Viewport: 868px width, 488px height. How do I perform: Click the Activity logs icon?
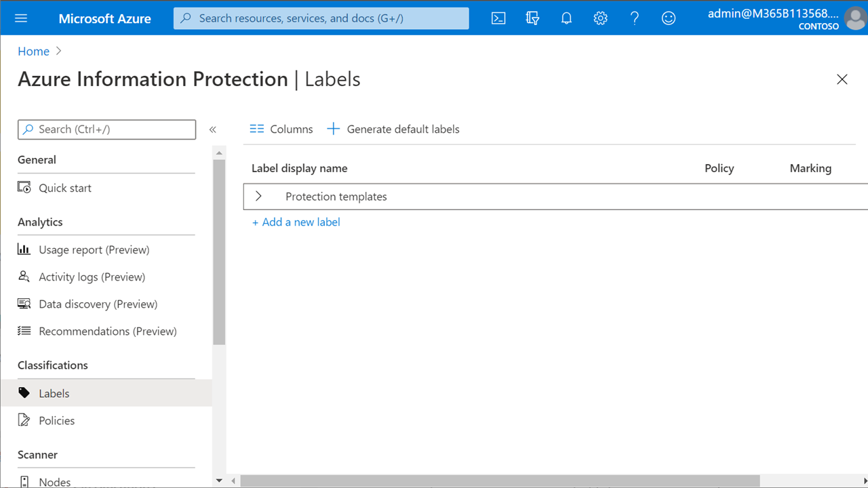(x=24, y=277)
